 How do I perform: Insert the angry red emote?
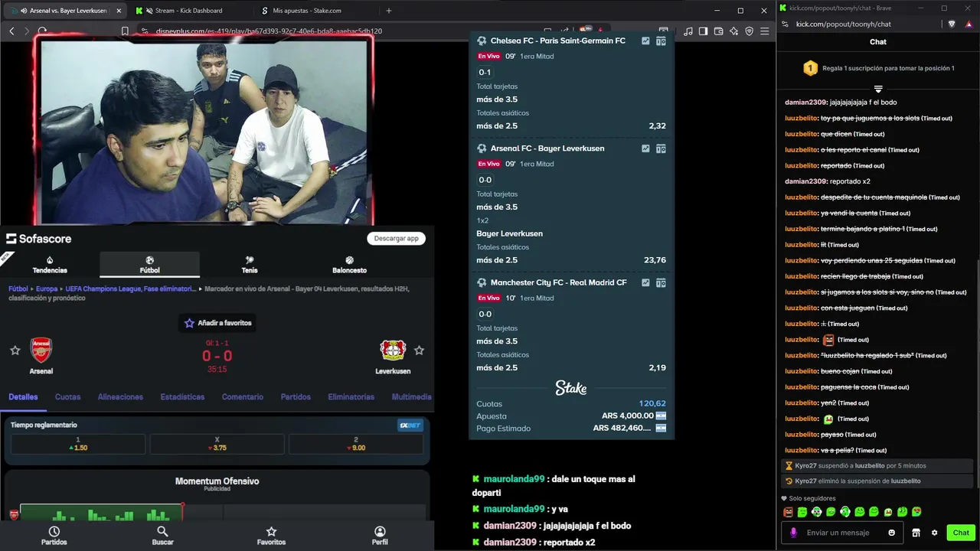click(788, 512)
